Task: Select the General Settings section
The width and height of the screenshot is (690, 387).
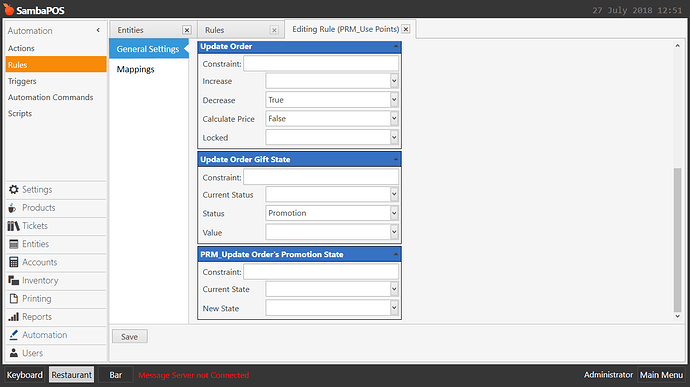Action: coord(148,49)
